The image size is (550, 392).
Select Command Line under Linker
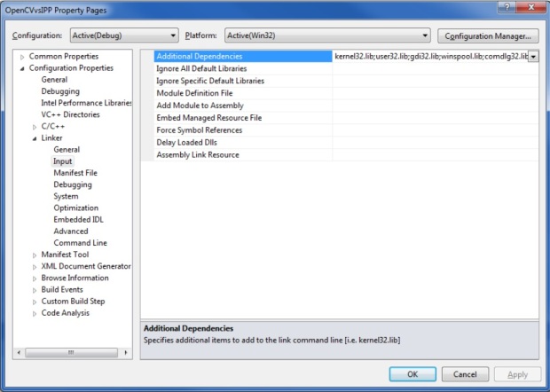point(81,243)
